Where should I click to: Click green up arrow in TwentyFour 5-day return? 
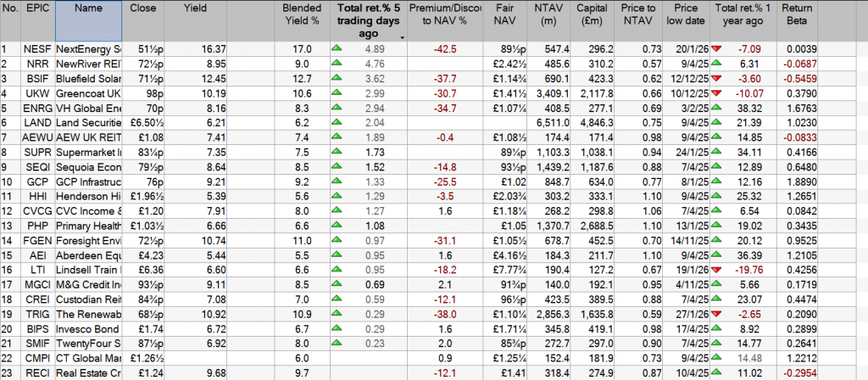337,342
